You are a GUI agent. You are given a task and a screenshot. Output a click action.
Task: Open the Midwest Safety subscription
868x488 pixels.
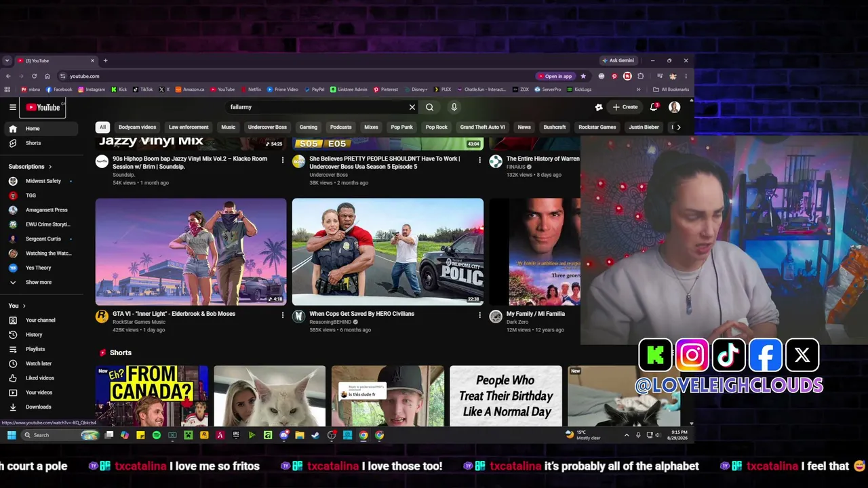coord(42,181)
